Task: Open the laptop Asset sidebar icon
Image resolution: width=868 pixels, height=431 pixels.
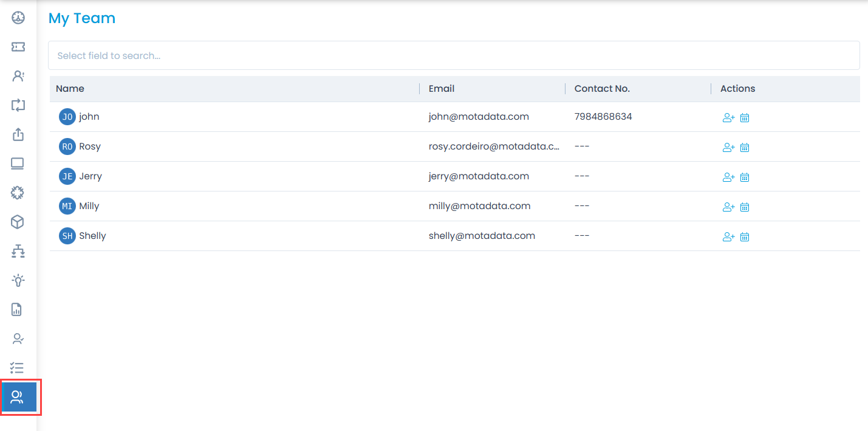Action: (18, 164)
